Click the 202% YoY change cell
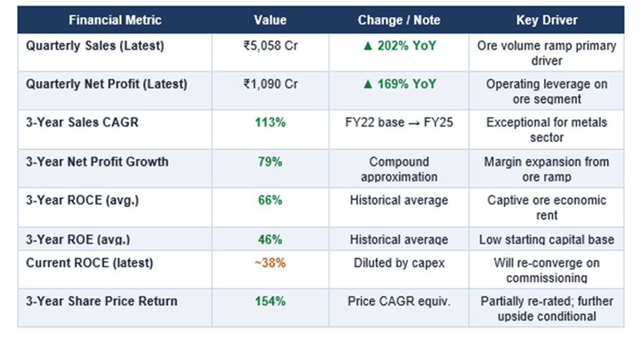 tap(398, 46)
